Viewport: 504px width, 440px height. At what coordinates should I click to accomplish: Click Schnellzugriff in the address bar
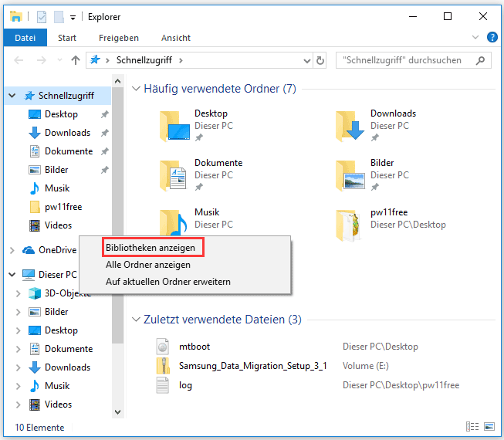click(144, 60)
